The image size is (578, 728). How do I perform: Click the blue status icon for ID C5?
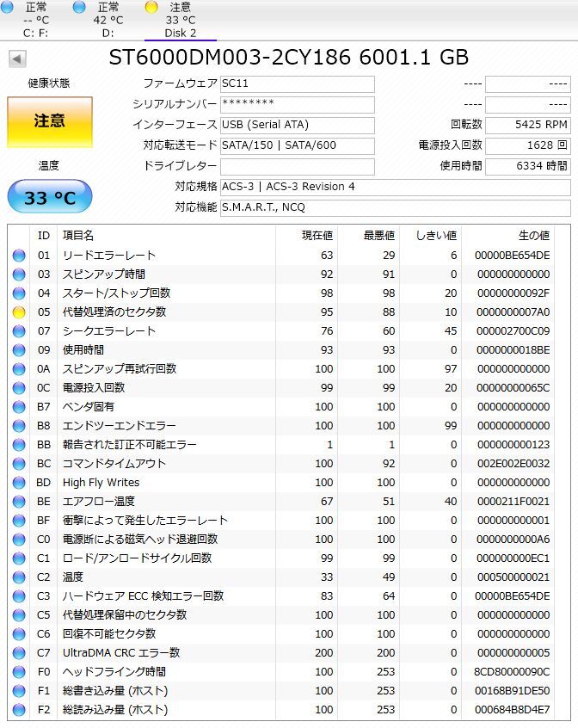19,615
